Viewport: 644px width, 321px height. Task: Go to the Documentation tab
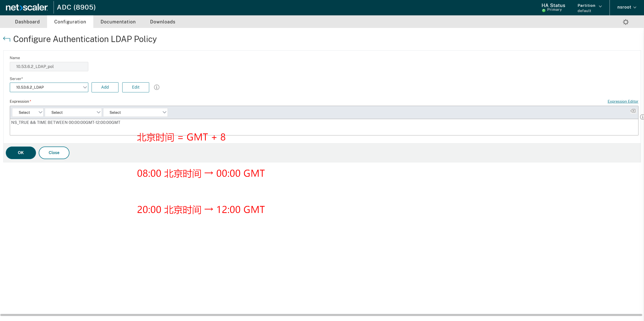coord(118,22)
